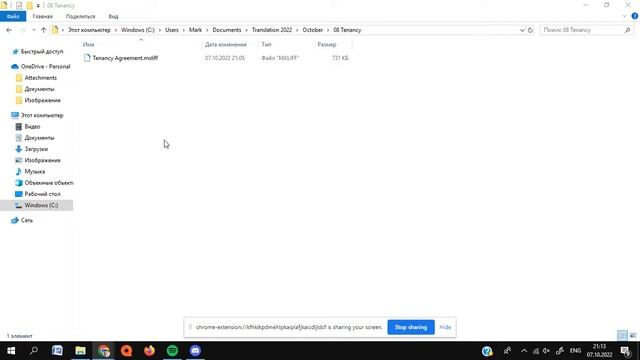Viewport: 640px width, 360px height.
Task: Select Documents in the address path
Action: coord(227,30)
